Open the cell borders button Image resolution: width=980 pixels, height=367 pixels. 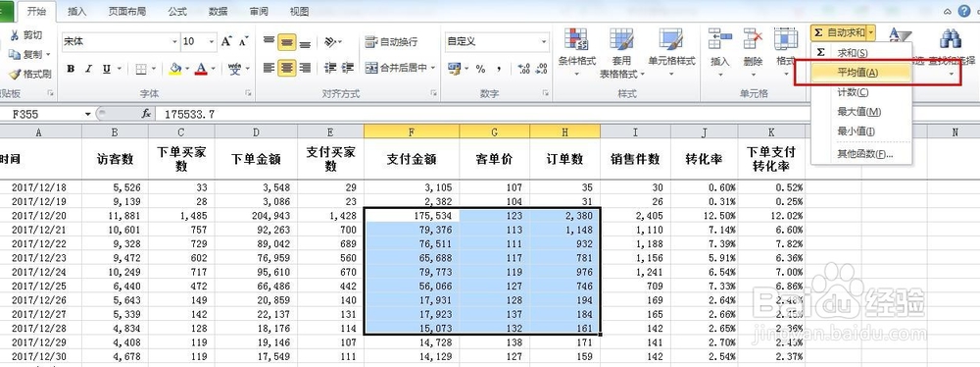[142, 69]
